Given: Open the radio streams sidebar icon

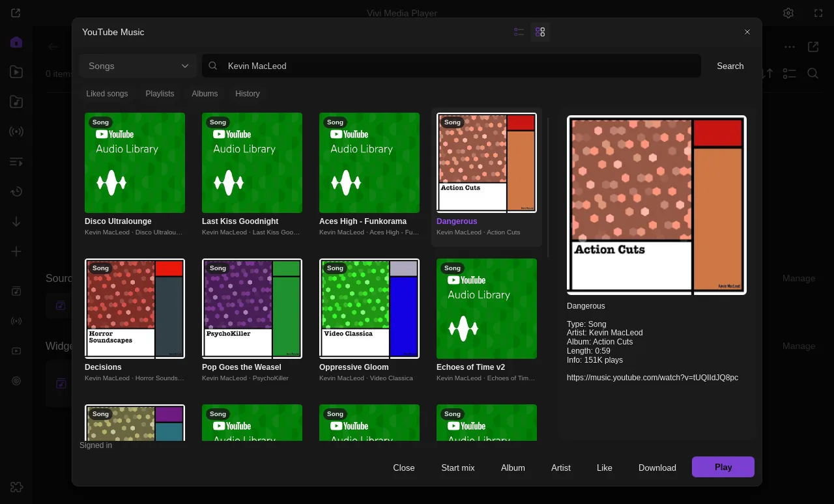Looking at the screenshot, I should point(16,132).
